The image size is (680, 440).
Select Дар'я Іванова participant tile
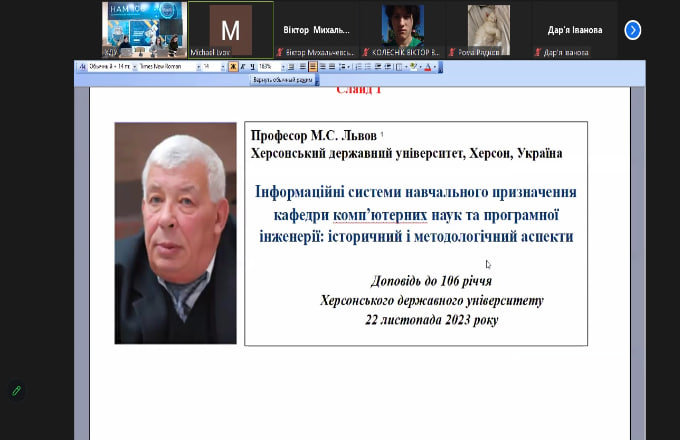[575, 30]
